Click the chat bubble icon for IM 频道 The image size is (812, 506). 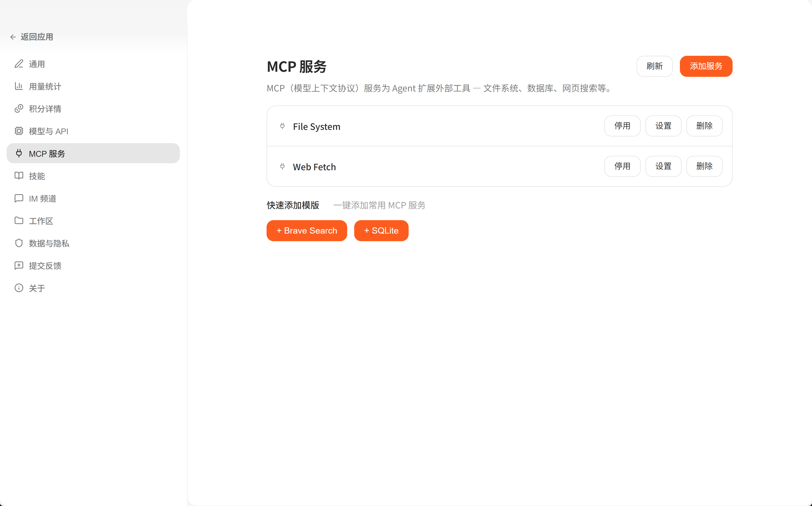point(19,198)
